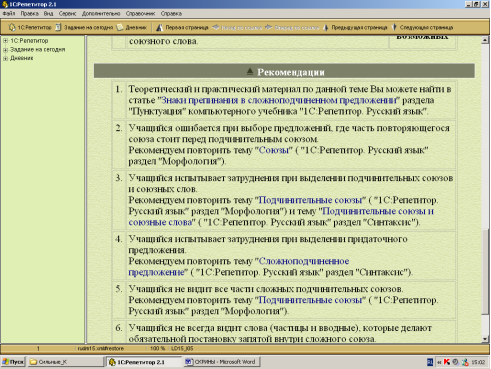Switch to СКРИНЫ - Microsoft Word on taskbar
The height and width of the screenshot is (369, 491).
coord(222,362)
